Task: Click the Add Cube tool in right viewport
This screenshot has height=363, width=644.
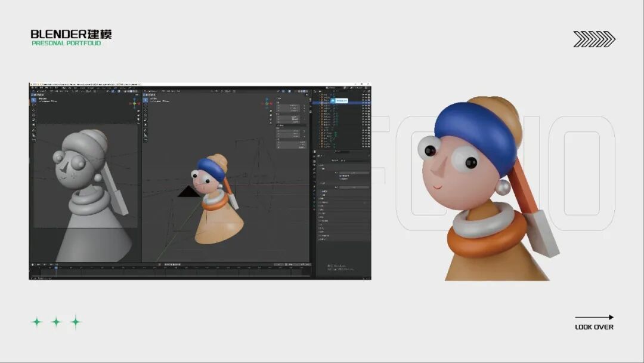Action: click(x=145, y=140)
